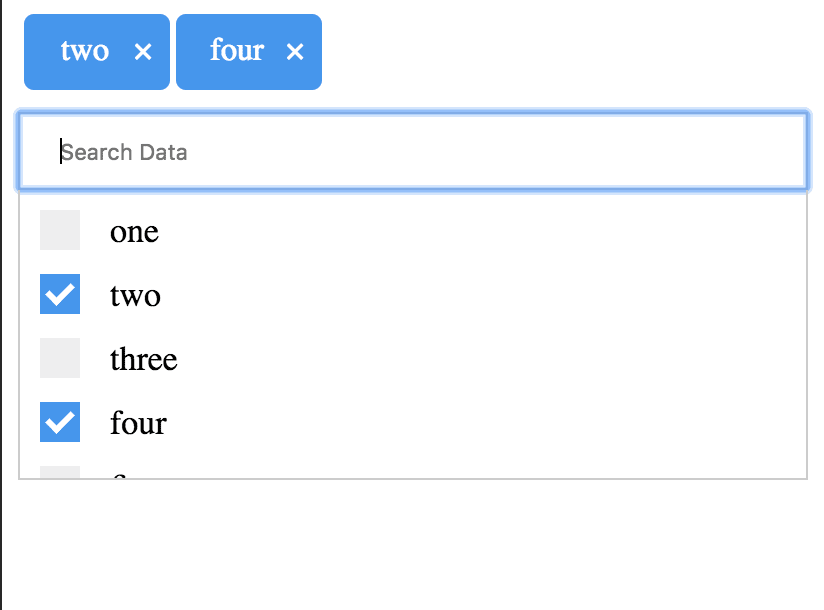Select the "four" option label

138,422
